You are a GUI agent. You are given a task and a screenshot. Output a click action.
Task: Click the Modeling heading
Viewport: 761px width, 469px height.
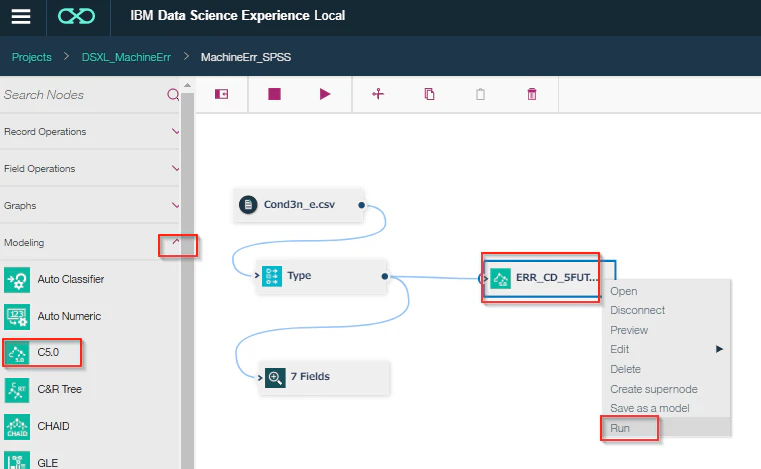(24, 242)
